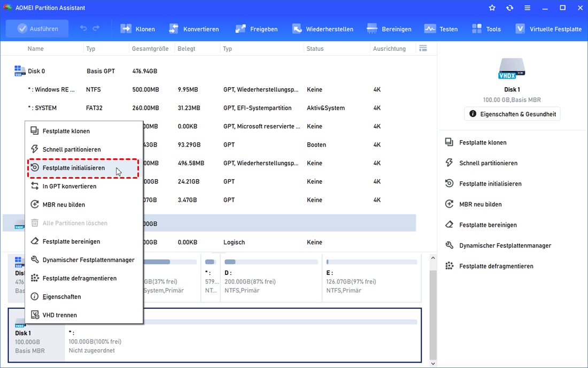Viewport: 588px width, 368px height.
Task: Open Eigenschaften & Gesundheit for Disk 1
Action: pos(512,114)
